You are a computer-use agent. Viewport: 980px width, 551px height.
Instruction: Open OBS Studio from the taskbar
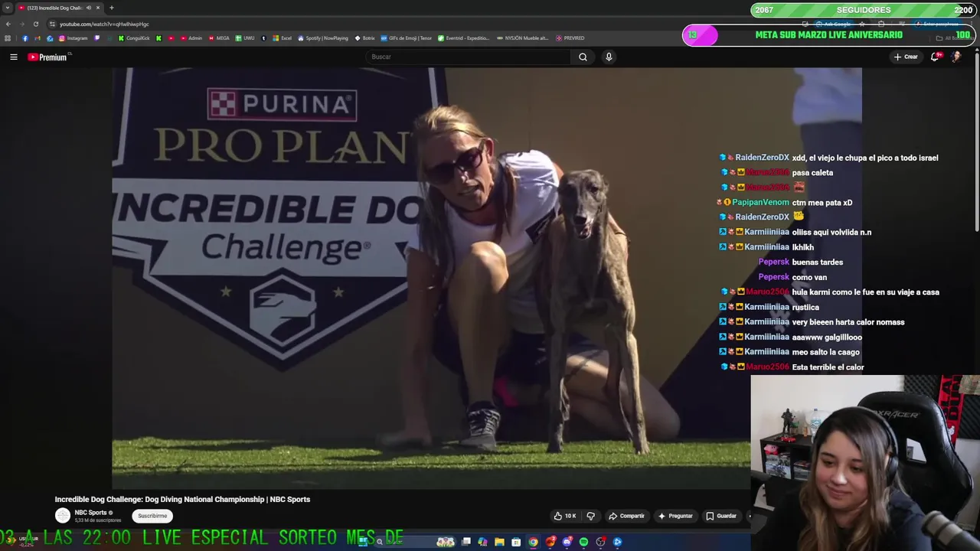tap(600, 542)
